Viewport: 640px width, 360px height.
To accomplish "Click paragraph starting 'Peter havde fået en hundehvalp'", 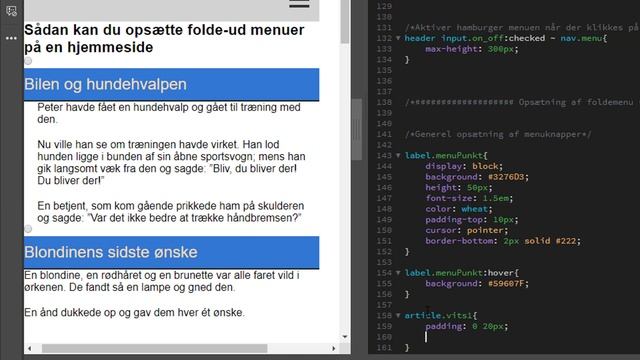I will point(169,113).
